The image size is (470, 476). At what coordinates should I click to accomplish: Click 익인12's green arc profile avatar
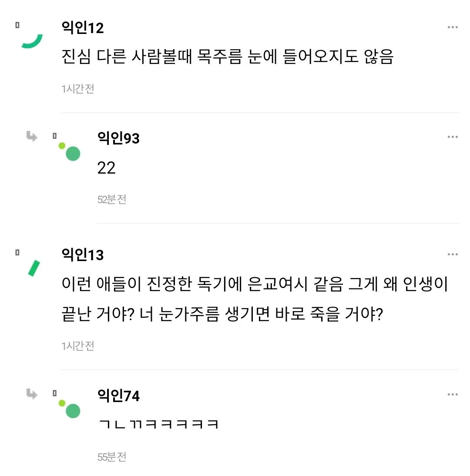point(33,41)
